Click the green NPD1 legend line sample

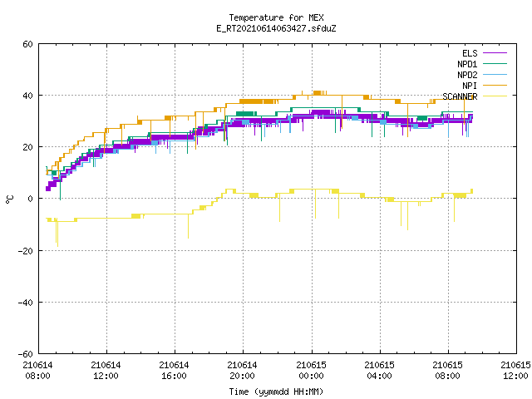tap(495, 63)
